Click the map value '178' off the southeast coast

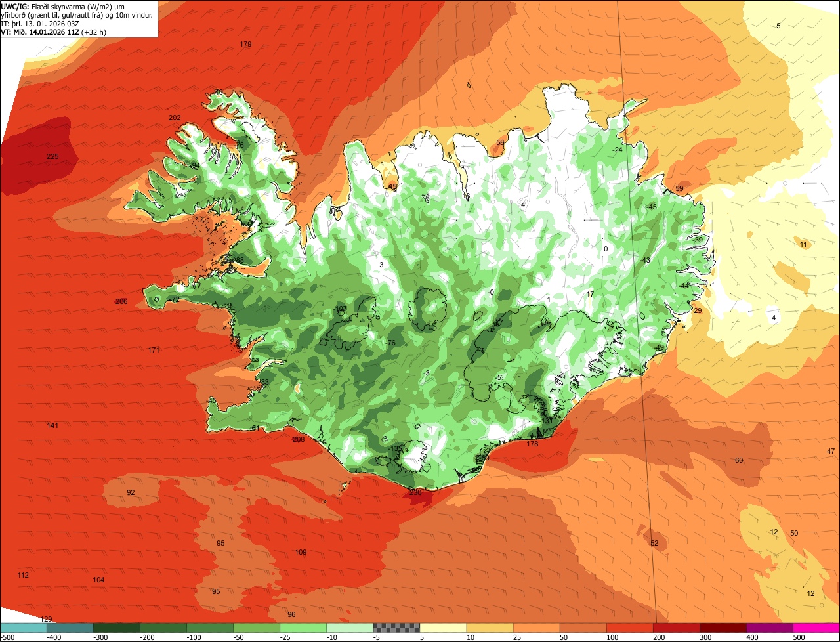[x=532, y=444]
